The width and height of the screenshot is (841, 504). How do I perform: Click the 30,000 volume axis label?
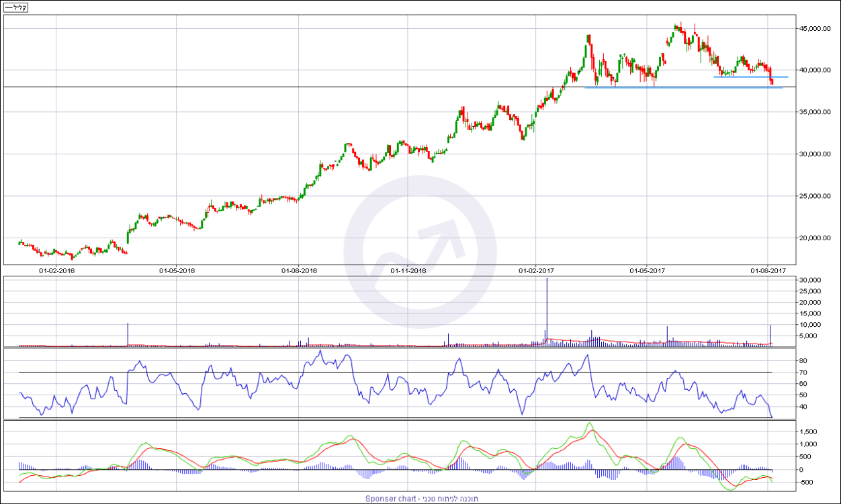[x=809, y=280]
